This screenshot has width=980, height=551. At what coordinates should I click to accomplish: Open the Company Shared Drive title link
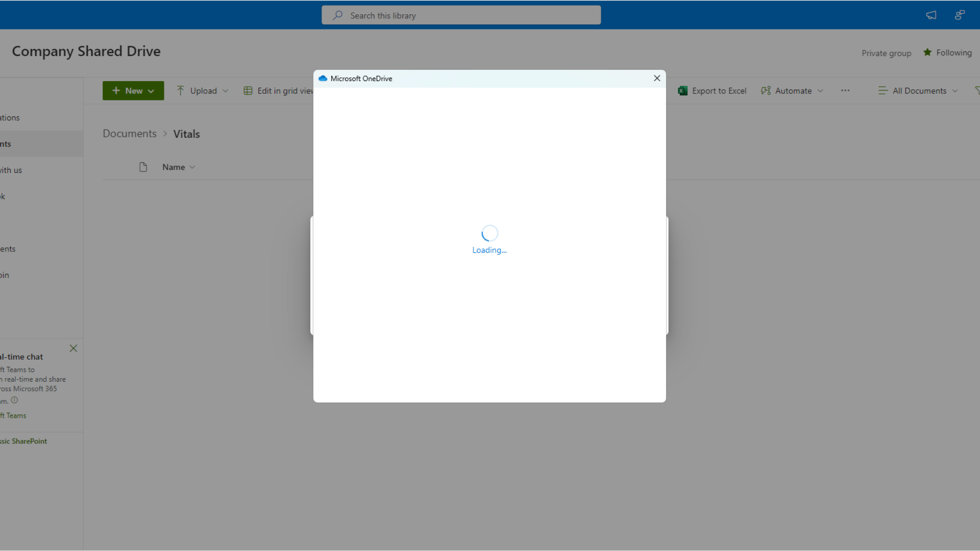[86, 51]
